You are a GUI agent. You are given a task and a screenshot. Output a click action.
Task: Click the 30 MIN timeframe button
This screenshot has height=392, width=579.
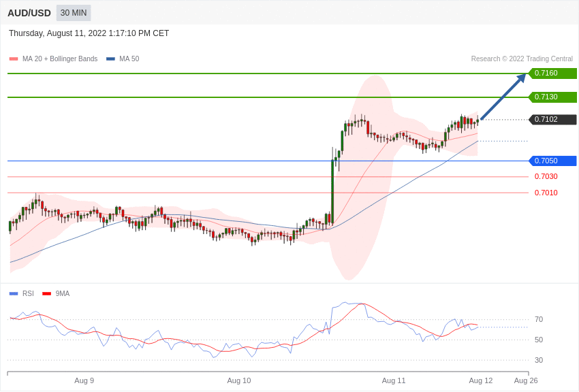point(74,13)
